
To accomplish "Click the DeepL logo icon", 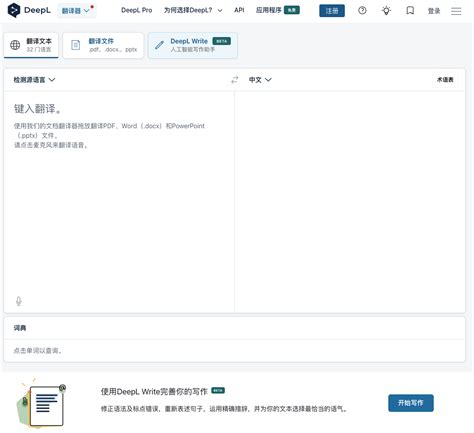I will coord(14,10).
